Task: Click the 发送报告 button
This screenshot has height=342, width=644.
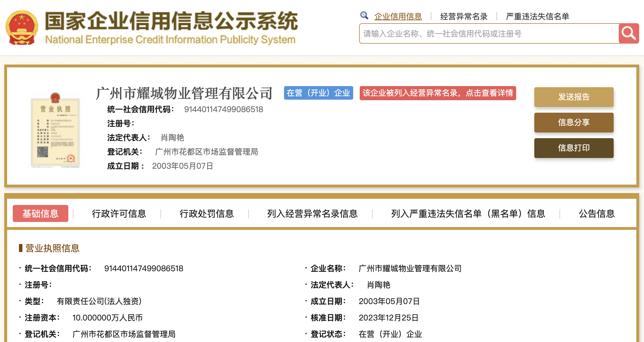Action: (574, 97)
